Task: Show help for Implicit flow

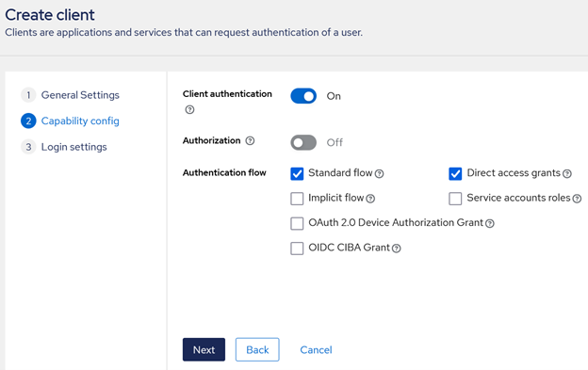Action: (370, 199)
